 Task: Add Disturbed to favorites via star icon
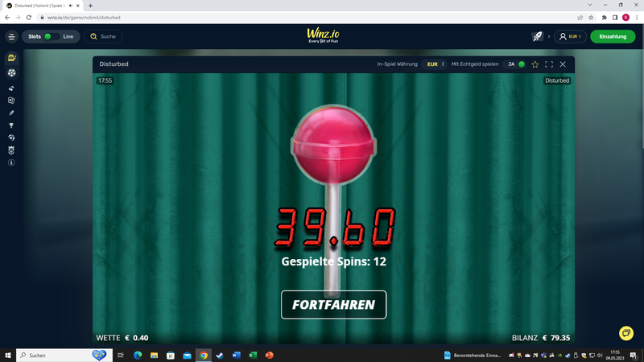[x=535, y=64]
